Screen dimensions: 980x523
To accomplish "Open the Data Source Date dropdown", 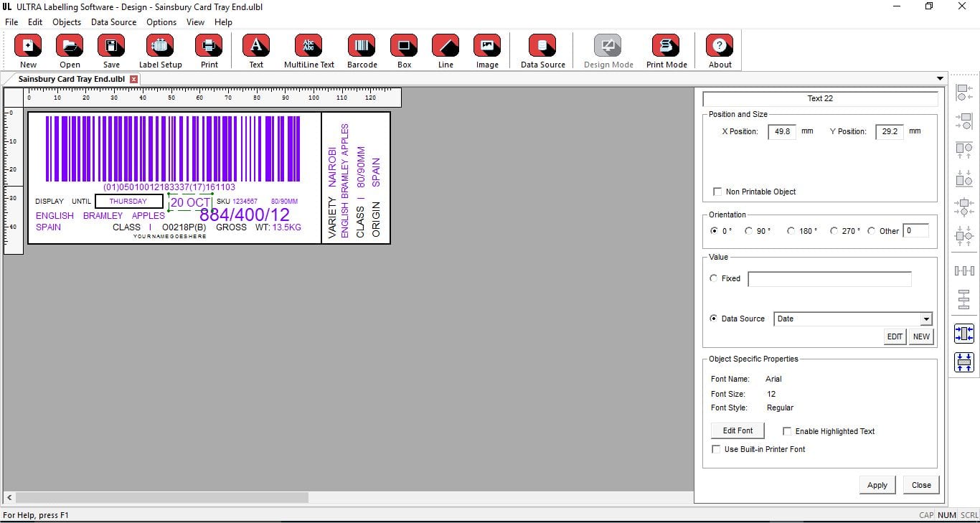I will click(925, 319).
